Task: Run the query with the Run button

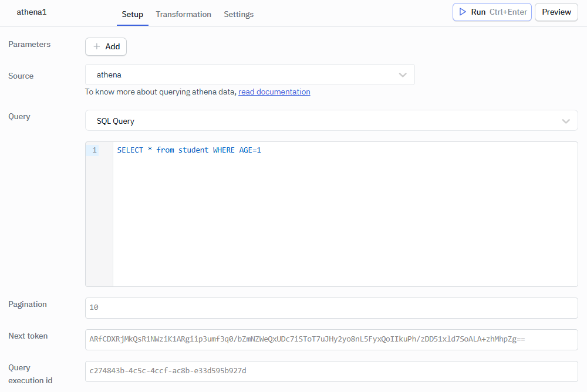Action: click(x=491, y=12)
